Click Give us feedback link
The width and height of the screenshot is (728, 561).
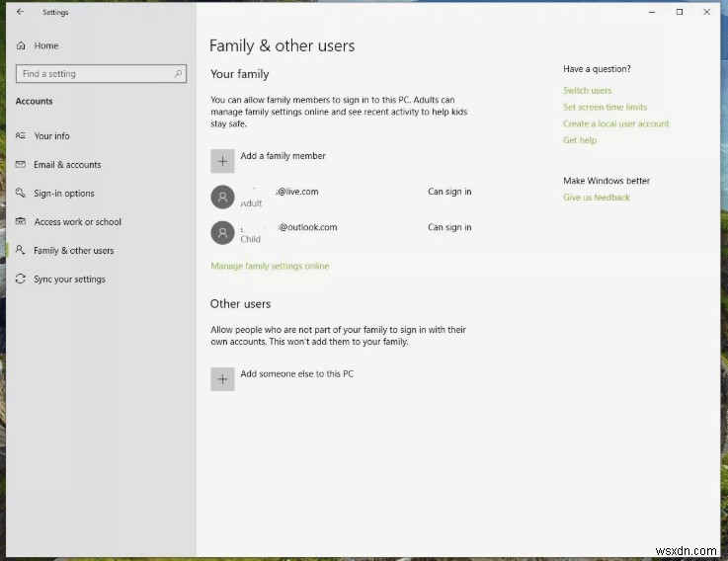[596, 198]
